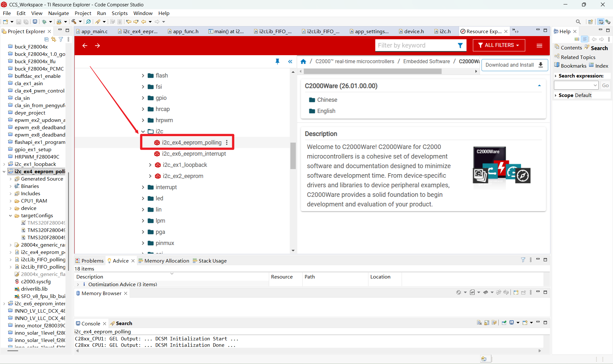Collapse targetConfigs folder in Project Explorer
Viewport: 613px width, 364px height.
pos(11,216)
